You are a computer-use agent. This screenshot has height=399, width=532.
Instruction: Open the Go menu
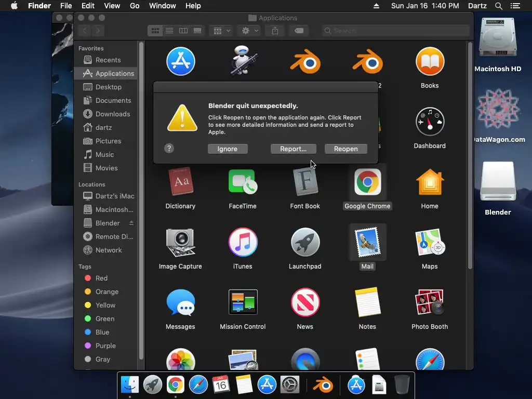(135, 6)
